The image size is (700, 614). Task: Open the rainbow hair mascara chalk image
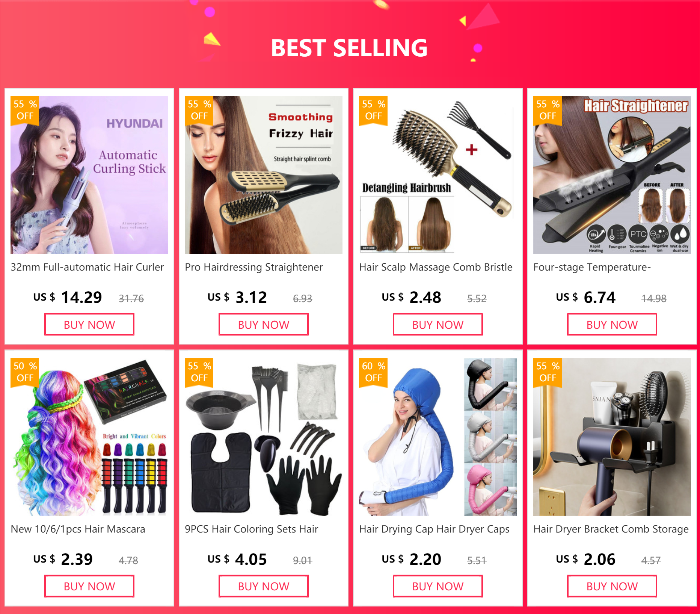(x=89, y=437)
